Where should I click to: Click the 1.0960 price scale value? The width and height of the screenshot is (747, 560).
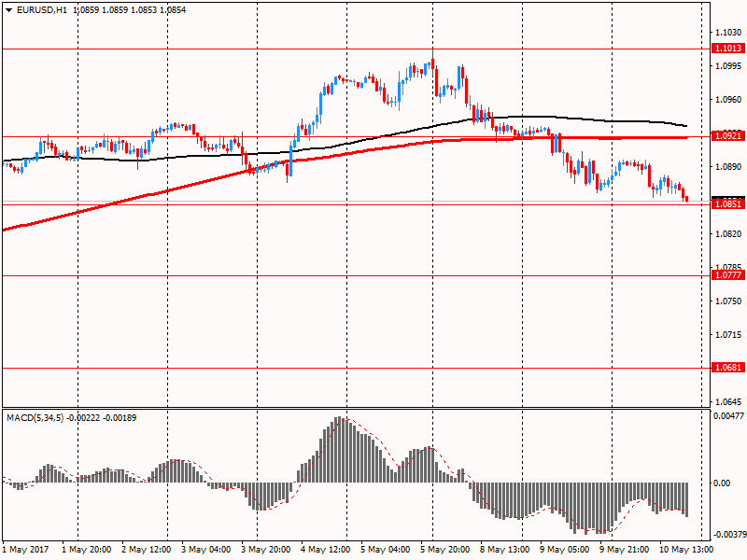click(x=728, y=100)
